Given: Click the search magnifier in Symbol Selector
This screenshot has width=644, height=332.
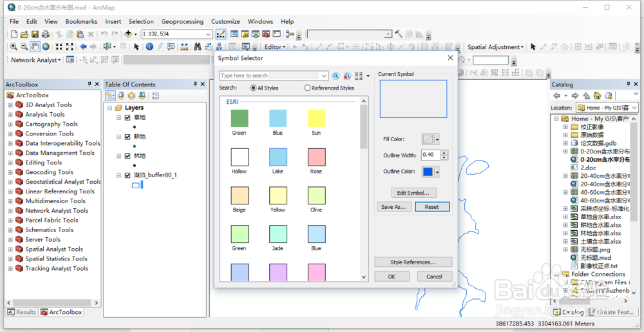Looking at the screenshot, I should pos(336,75).
